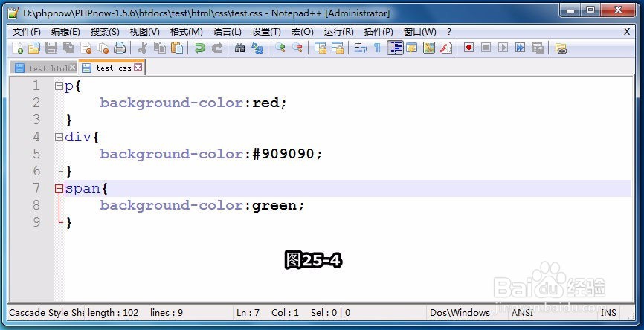Open the Replace toolbar icon
Screen dimensions: 644x330
click(x=257, y=48)
